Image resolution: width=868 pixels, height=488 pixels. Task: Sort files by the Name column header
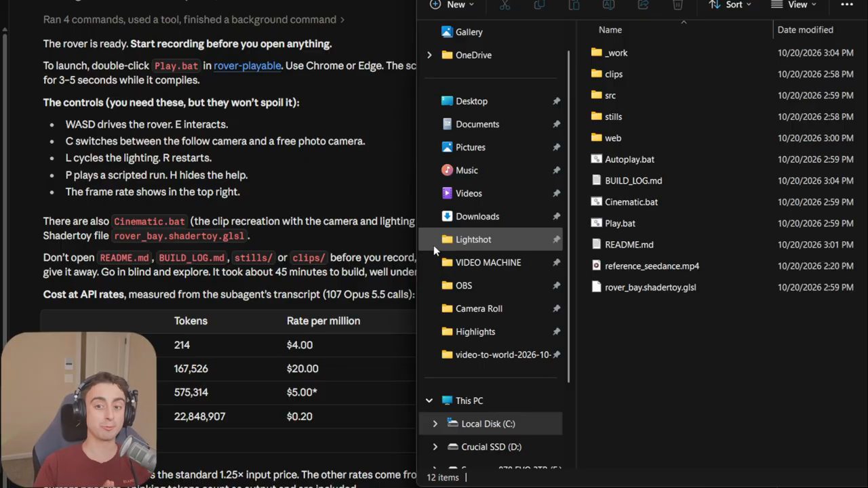pyautogui.click(x=610, y=30)
